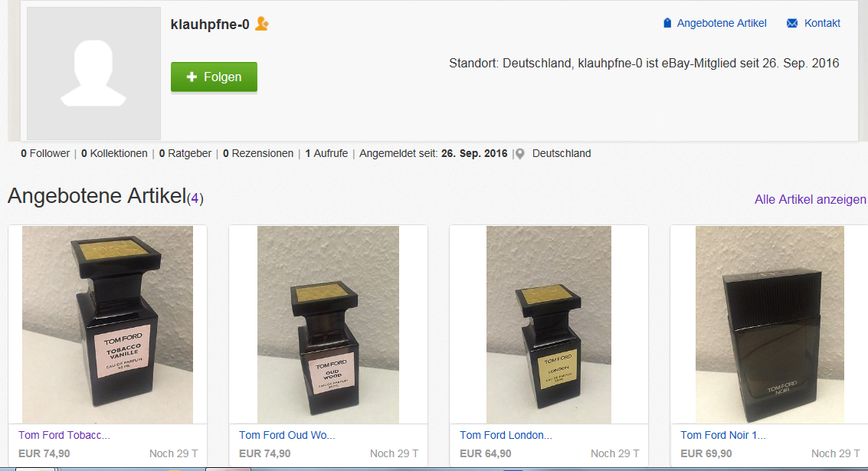
Task: Open Tom Ford Tobacco Vanille product image
Action: click(x=107, y=325)
